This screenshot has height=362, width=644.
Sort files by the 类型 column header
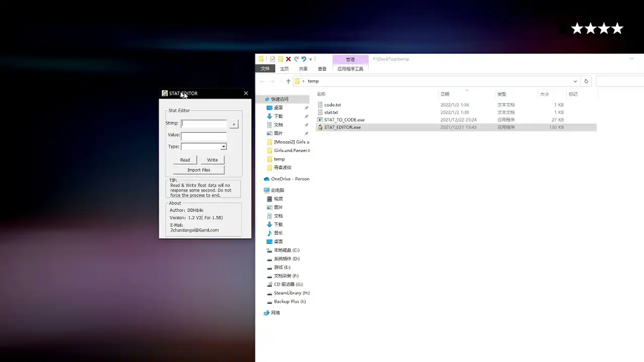coord(502,94)
